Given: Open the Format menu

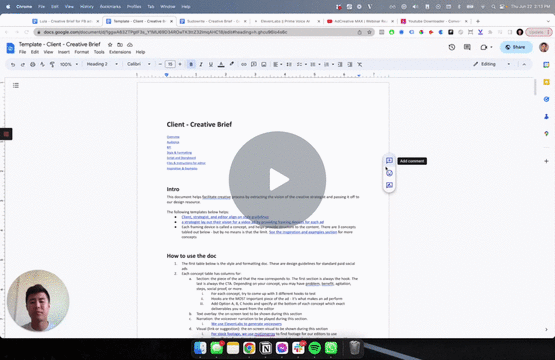Looking at the screenshot, I should (82, 52).
